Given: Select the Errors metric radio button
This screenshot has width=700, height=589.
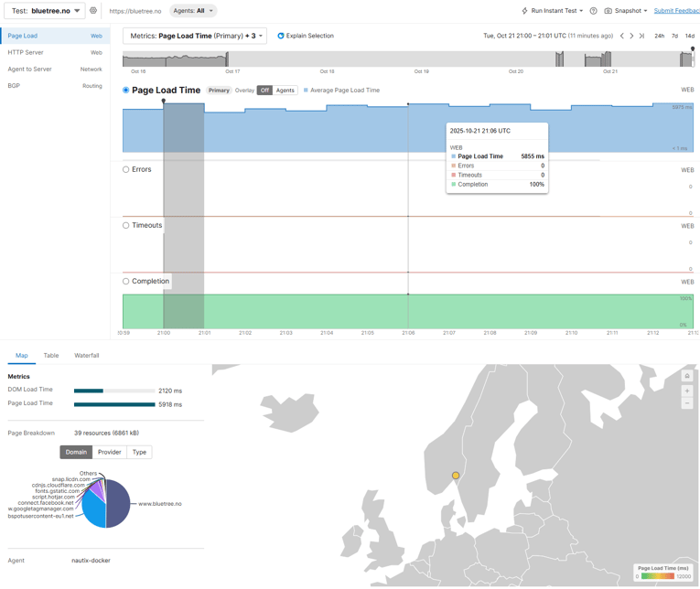Looking at the screenshot, I should [x=126, y=169].
